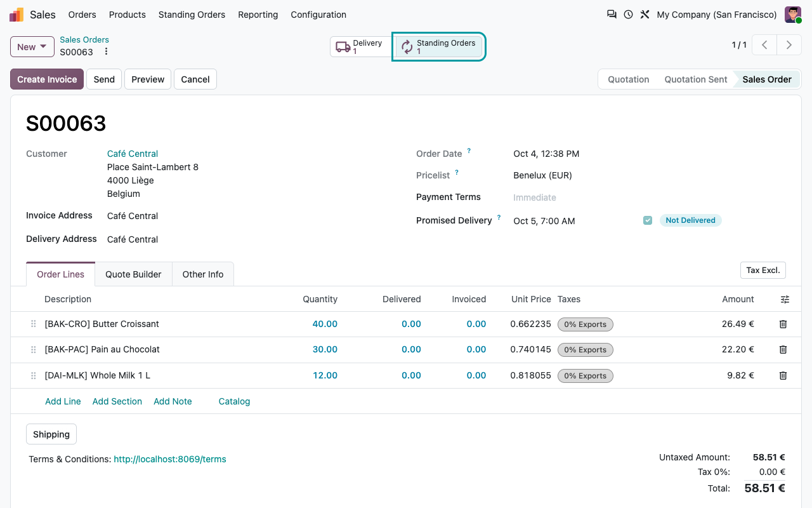Image resolution: width=812 pixels, height=508 pixels.
Task: Select the Order Lines tab
Action: tap(61, 274)
